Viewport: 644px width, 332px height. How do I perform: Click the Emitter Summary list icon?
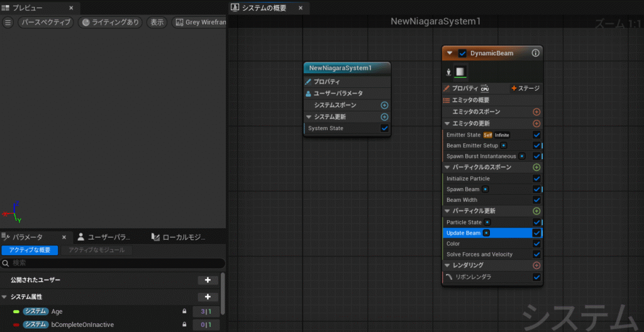click(447, 100)
